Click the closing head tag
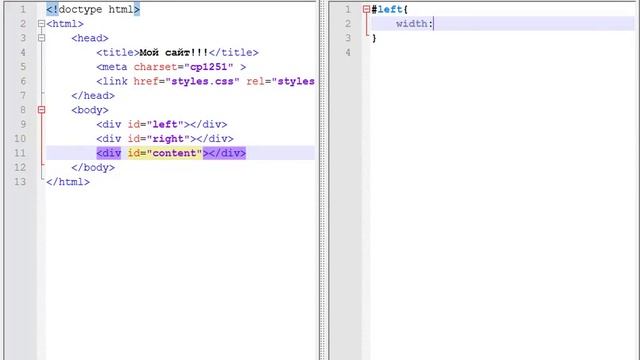Screen dimensions: 640x360 pyautogui.click(x=93, y=96)
